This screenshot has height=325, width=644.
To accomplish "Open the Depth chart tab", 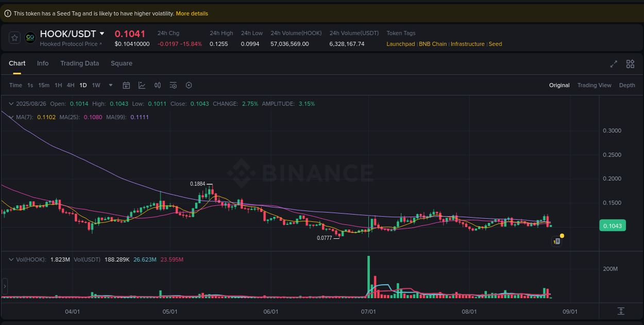I will pyautogui.click(x=627, y=85).
